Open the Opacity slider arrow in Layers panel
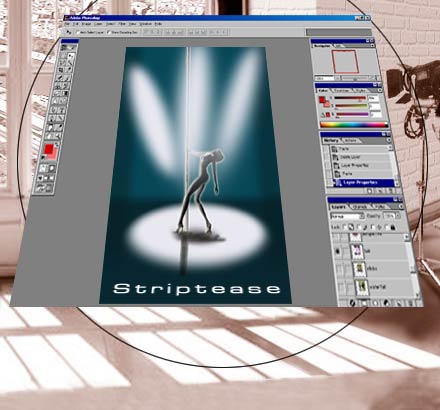The height and width of the screenshot is (410, 440). 397,216
